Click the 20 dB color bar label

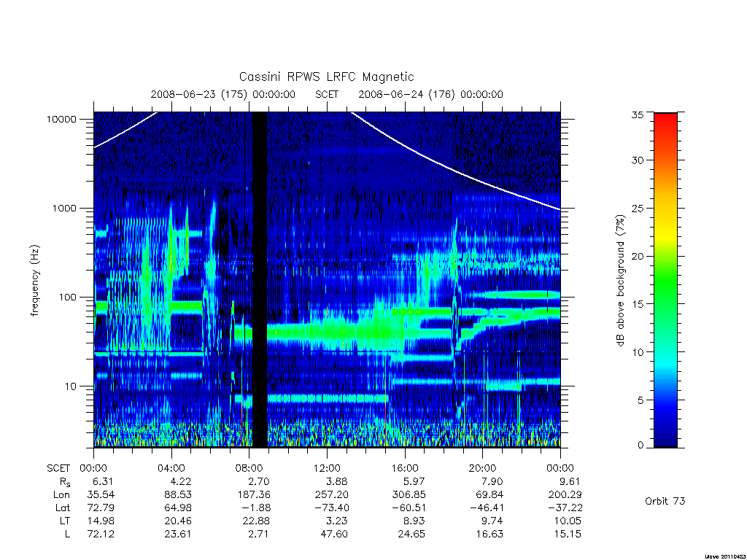(x=638, y=256)
